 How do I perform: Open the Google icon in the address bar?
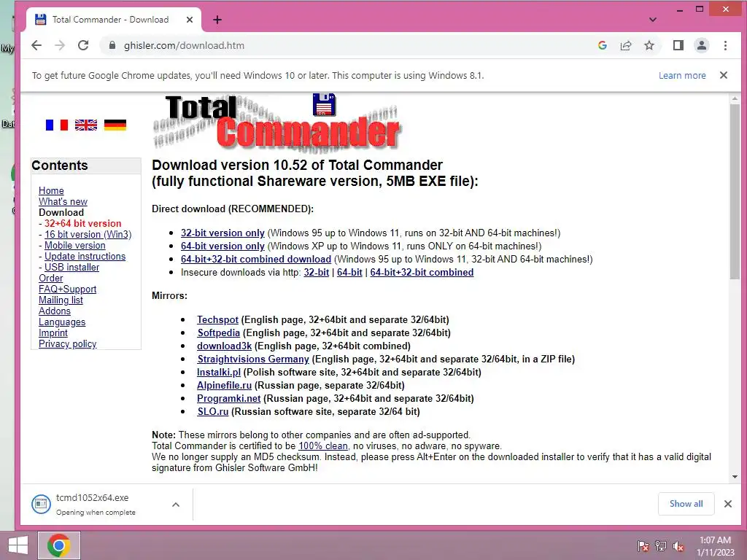tap(602, 45)
